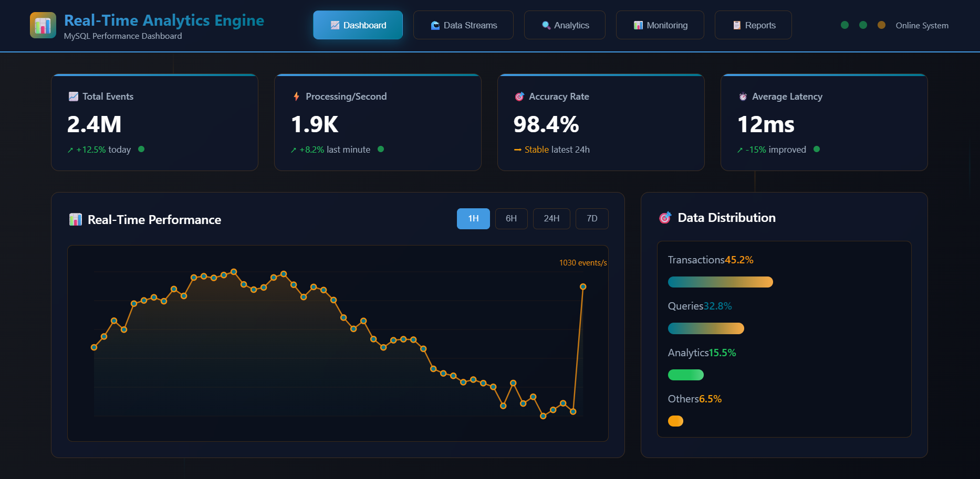
Task: Select the Data Streams wave icon
Action: (435, 25)
